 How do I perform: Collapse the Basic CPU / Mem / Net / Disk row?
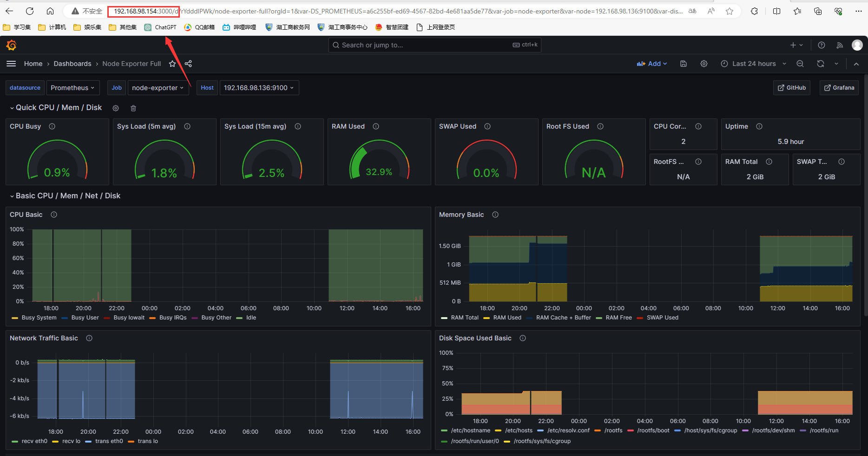pyautogui.click(x=12, y=196)
